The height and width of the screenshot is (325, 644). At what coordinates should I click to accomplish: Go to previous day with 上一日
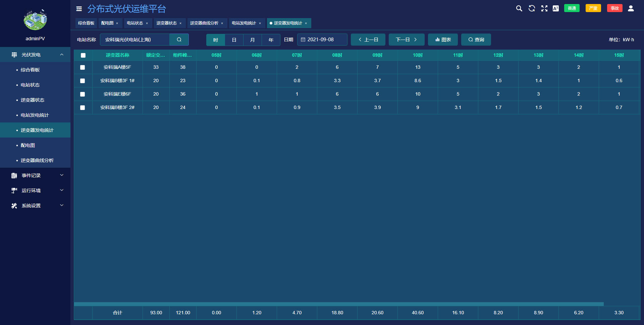(368, 40)
